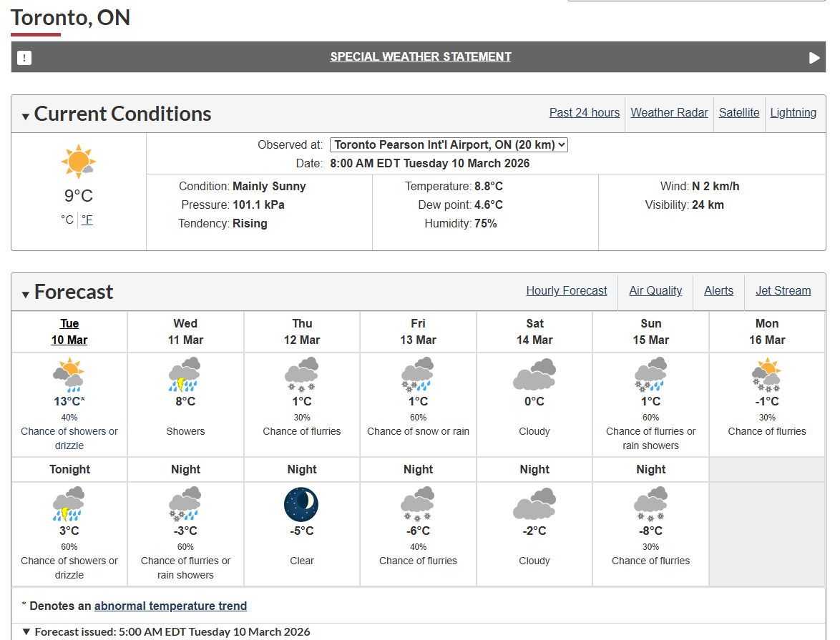
Task: Click Thursday night's clear moon icon
Action: 301,504
